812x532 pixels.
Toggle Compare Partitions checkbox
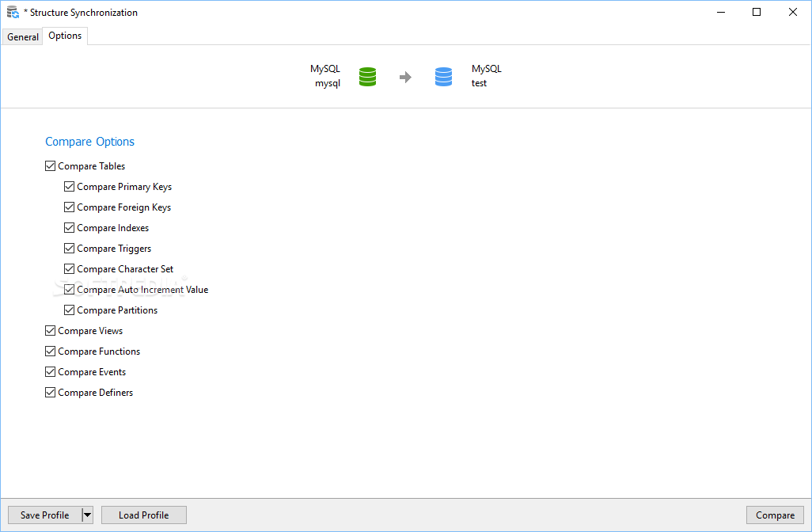click(69, 310)
